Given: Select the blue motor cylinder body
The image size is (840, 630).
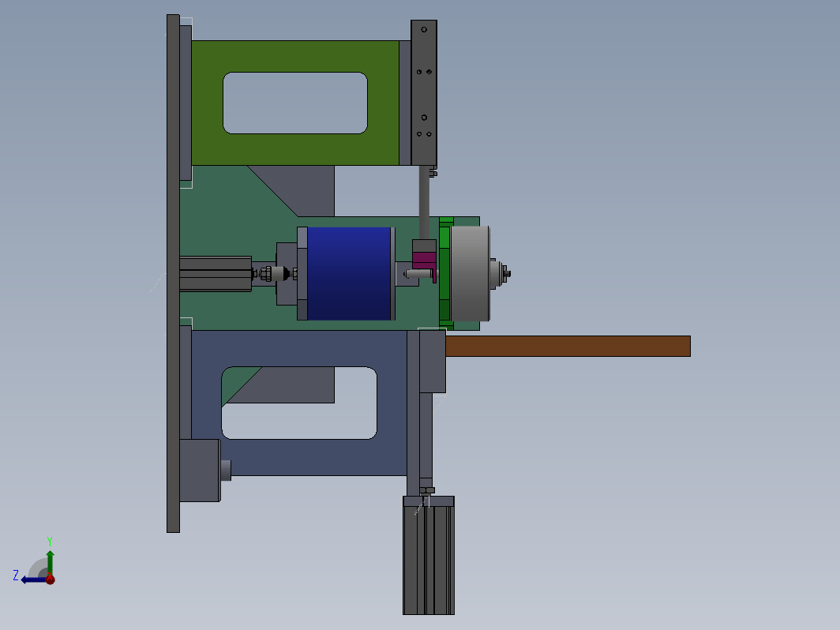Looking at the screenshot, I should click(x=349, y=273).
